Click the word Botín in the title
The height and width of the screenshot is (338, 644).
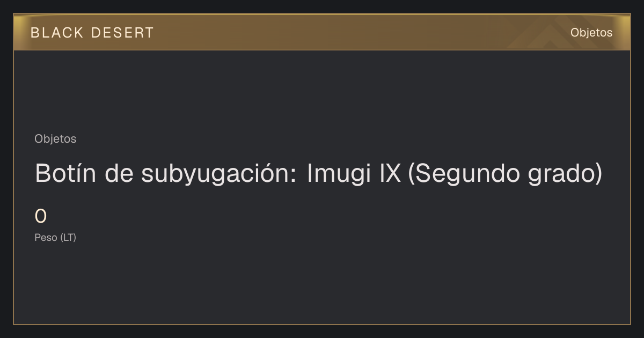pyautogui.click(x=66, y=173)
